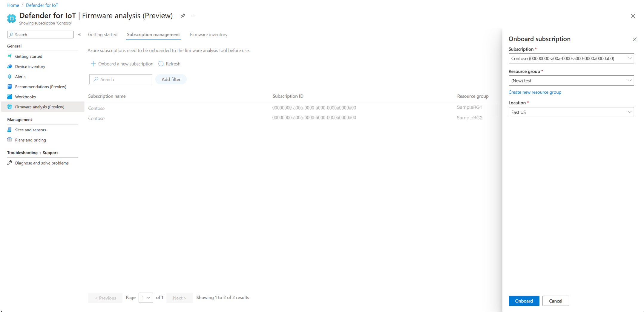Open Getting started in the sidebar
The height and width of the screenshot is (312, 644).
pyautogui.click(x=29, y=56)
